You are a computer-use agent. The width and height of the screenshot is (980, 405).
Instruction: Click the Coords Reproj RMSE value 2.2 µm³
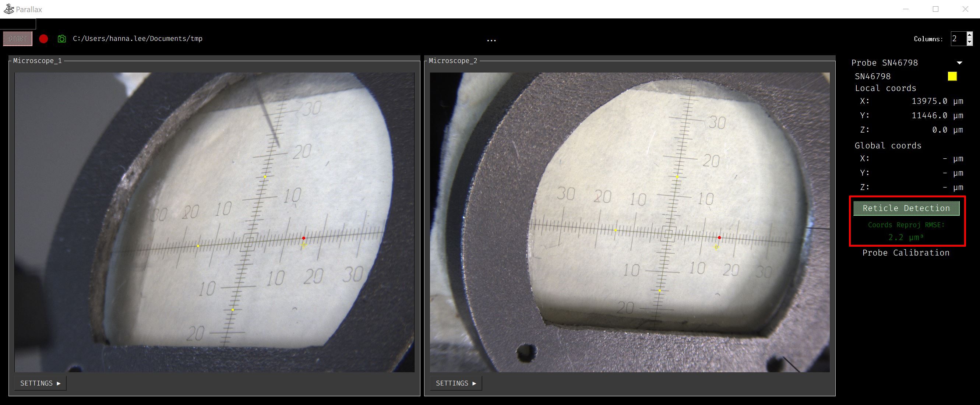click(906, 237)
